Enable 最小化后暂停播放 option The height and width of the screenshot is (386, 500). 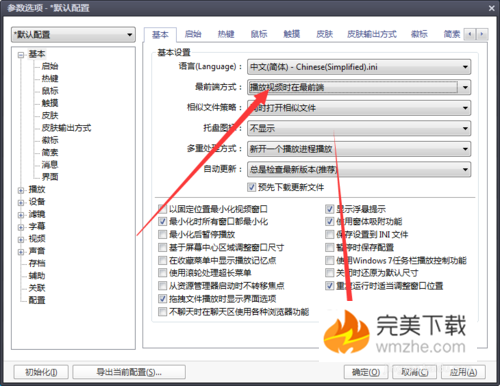162,234
